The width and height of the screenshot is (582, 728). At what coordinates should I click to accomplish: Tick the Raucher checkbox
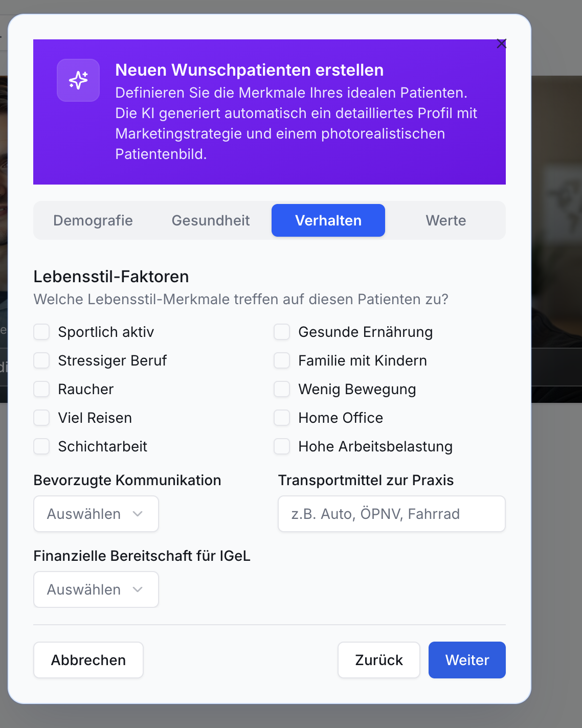point(41,389)
